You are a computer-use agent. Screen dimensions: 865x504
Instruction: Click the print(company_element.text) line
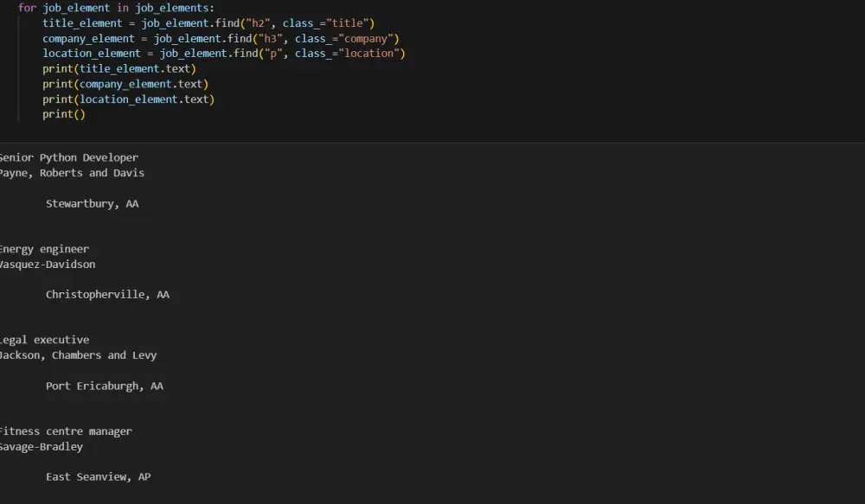pos(125,85)
